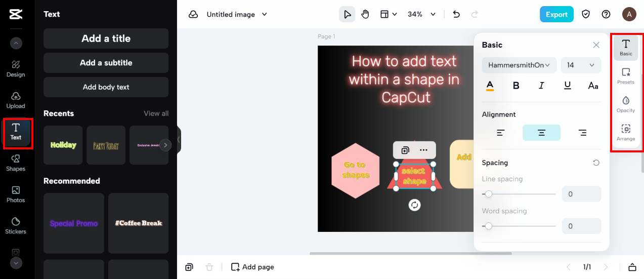Duplicate page icon in bottom bar
This screenshot has height=279, width=644.
[x=189, y=267]
